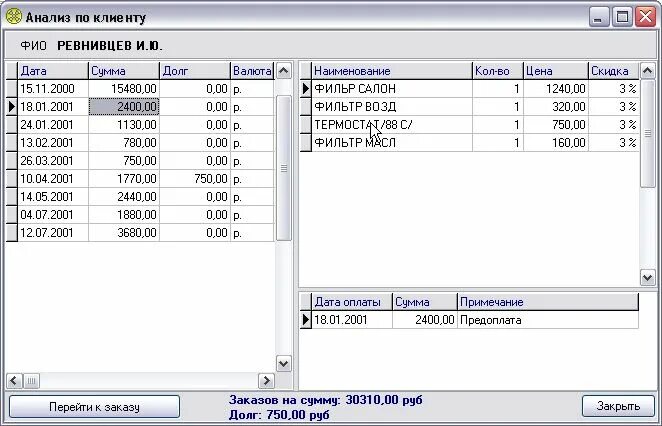The image size is (662, 426).
Task: Click orders horizontal scrollbar right arrow
Action: point(266,381)
